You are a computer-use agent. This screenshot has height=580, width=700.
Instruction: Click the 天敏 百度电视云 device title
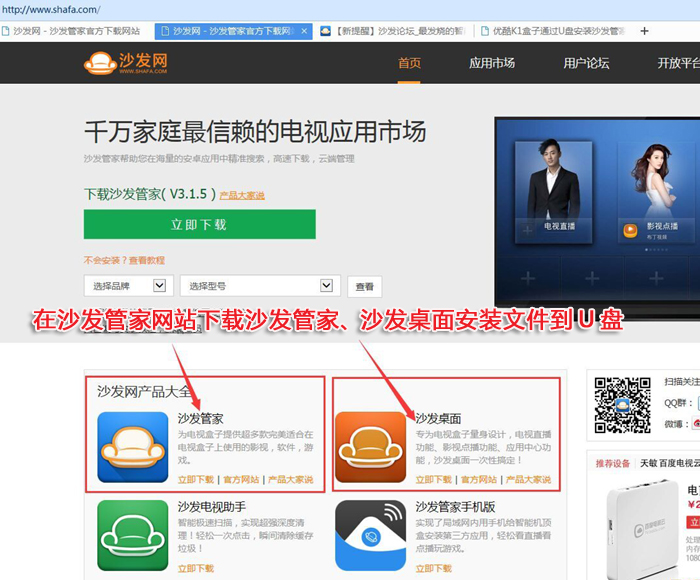[x=670, y=463]
